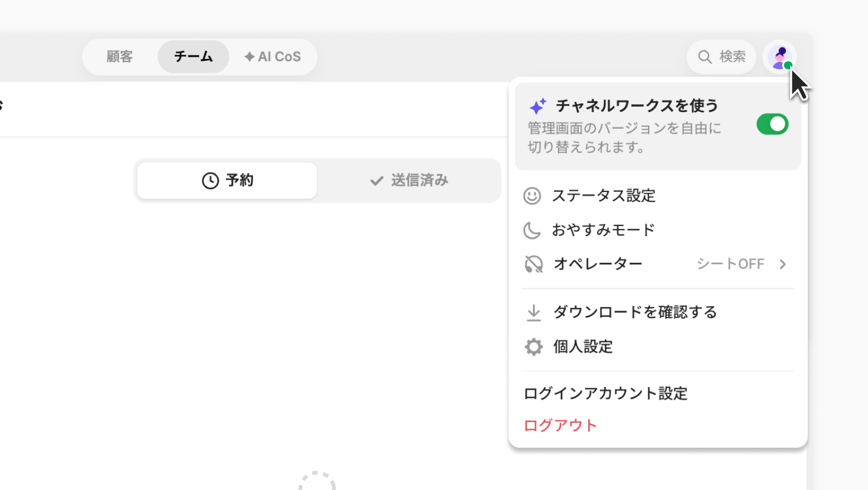Image resolution: width=868 pixels, height=490 pixels.
Task: Click the clock icon on 予約 tab
Action: point(210,180)
